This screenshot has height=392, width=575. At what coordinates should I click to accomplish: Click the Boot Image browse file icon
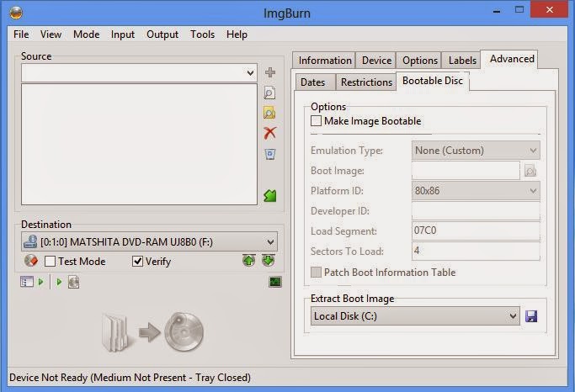tap(530, 171)
